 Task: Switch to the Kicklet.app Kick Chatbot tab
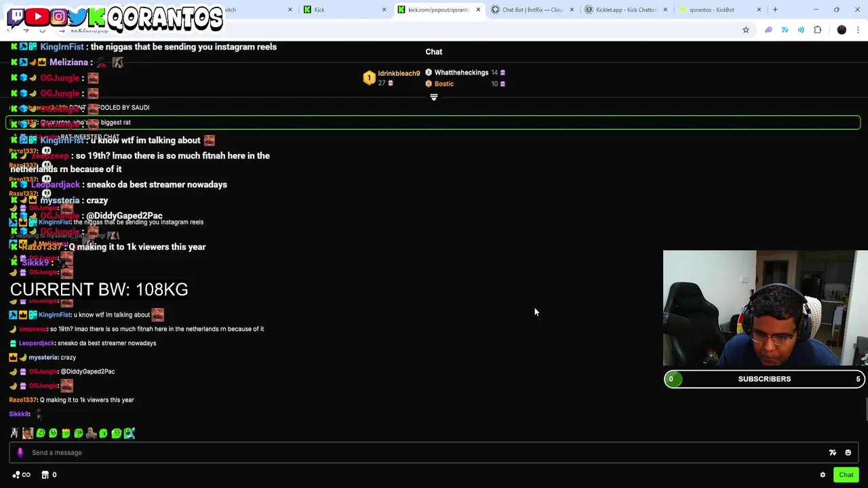click(626, 9)
